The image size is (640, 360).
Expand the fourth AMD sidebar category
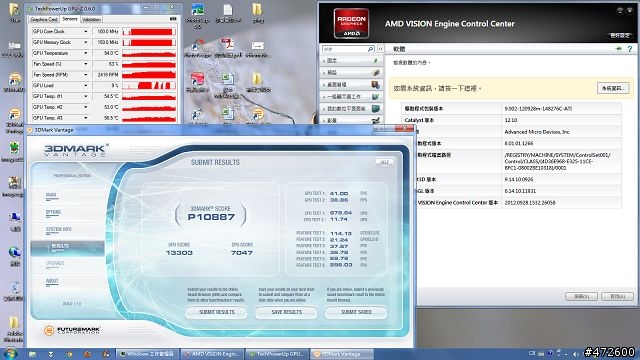pyautogui.click(x=351, y=97)
